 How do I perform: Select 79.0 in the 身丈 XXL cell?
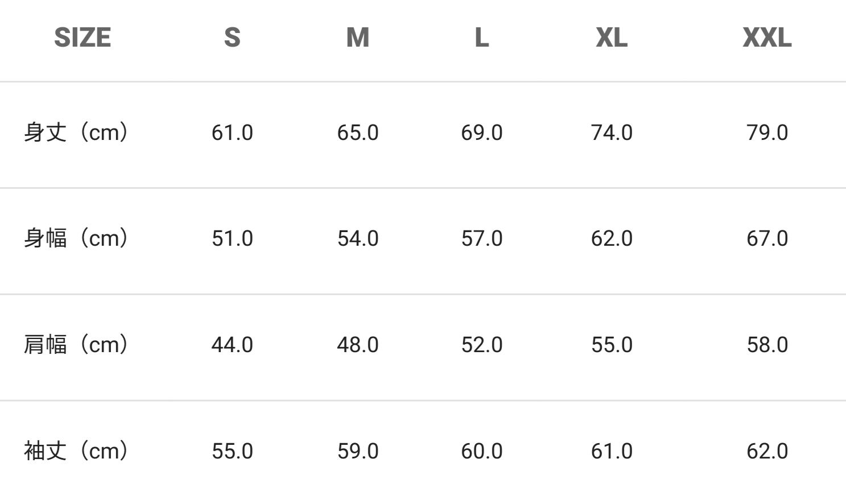click(767, 133)
